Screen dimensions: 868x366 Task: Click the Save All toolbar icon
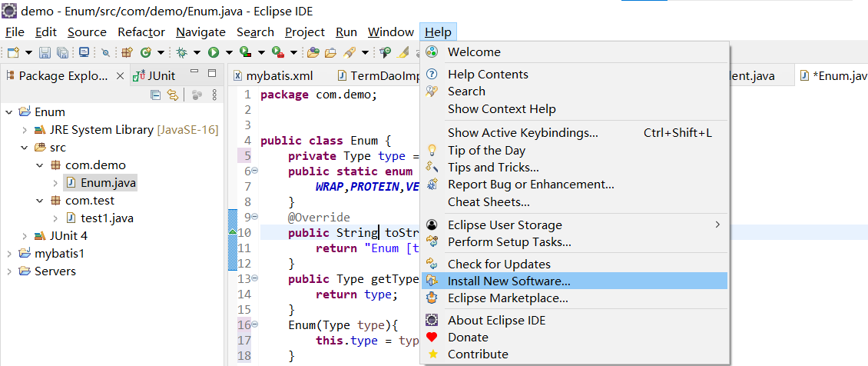coord(62,52)
